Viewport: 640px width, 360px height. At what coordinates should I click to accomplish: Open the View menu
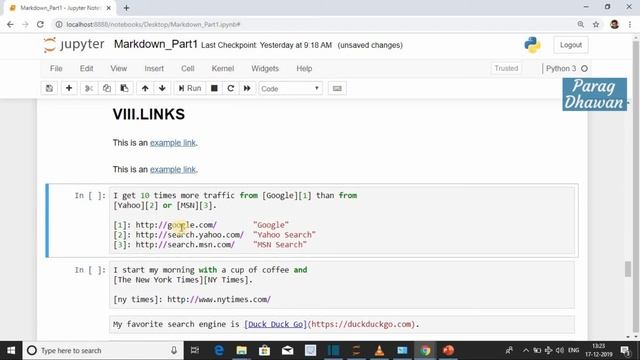click(x=118, y=69)
